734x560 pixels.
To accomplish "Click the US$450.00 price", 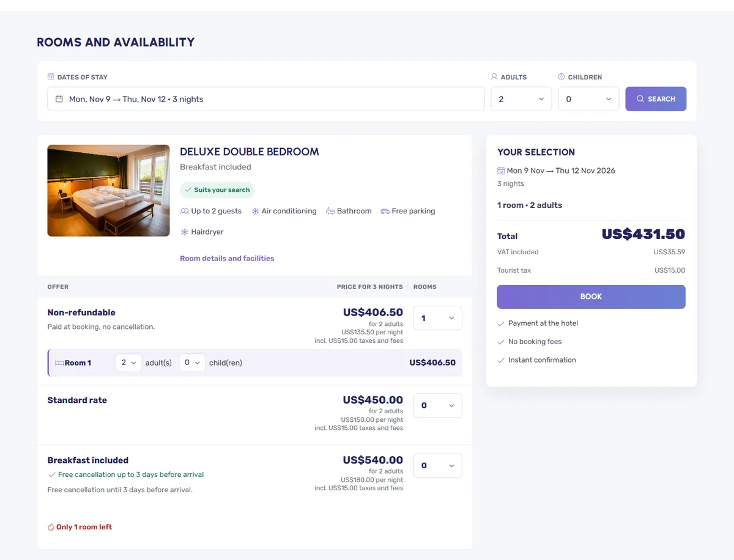I will 373,400.
